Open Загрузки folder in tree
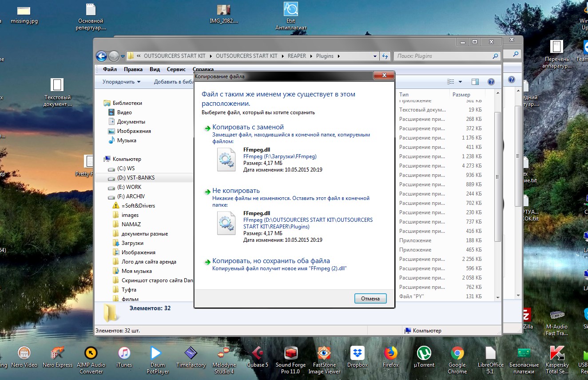This screenshot has height=380, width=588. [128, 243]
